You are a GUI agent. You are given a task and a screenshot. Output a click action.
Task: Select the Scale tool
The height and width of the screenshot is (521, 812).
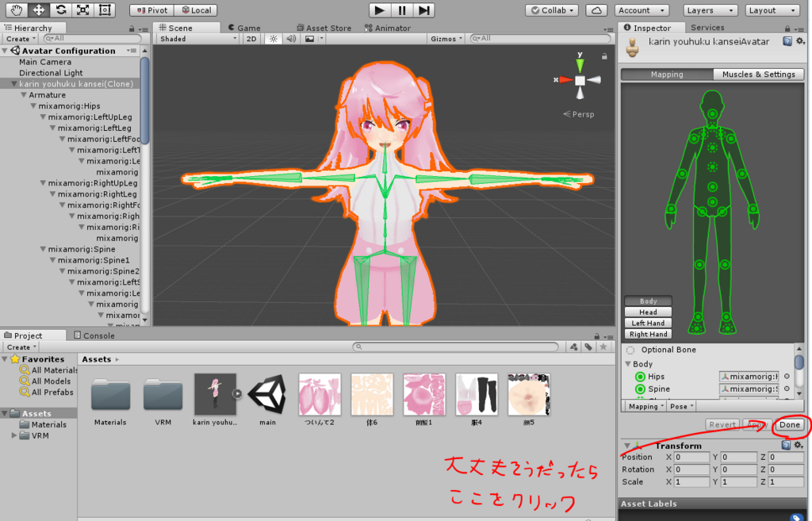pos(82,10)
